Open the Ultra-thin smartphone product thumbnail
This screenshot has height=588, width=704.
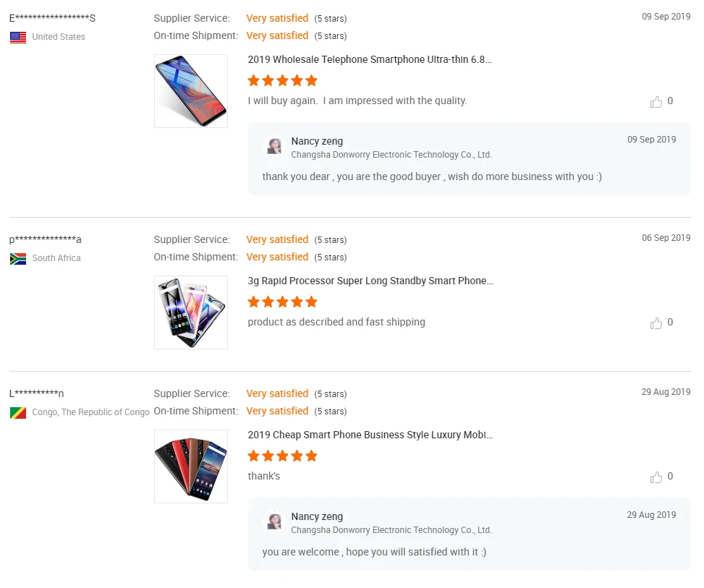191,91
